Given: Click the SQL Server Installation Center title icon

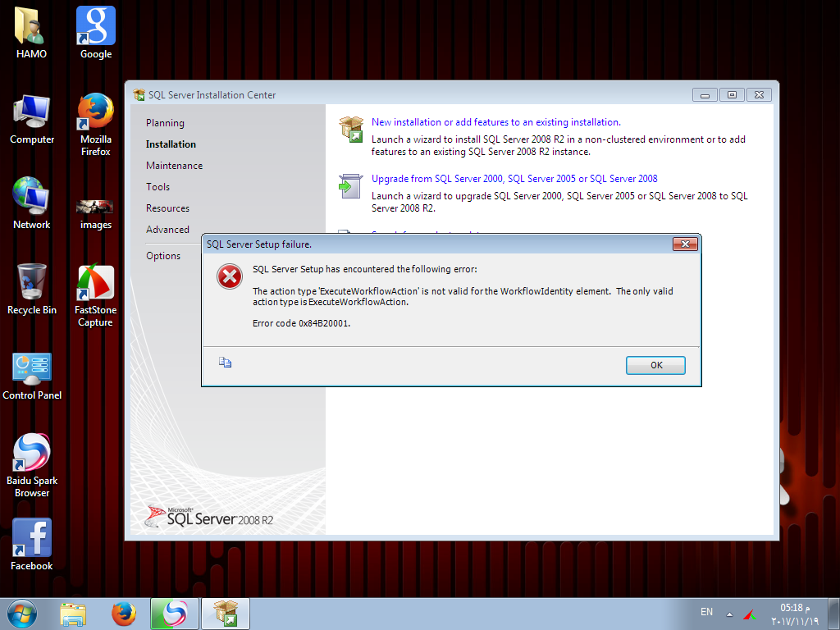Looking at the screenshot, I should point(139,95).
